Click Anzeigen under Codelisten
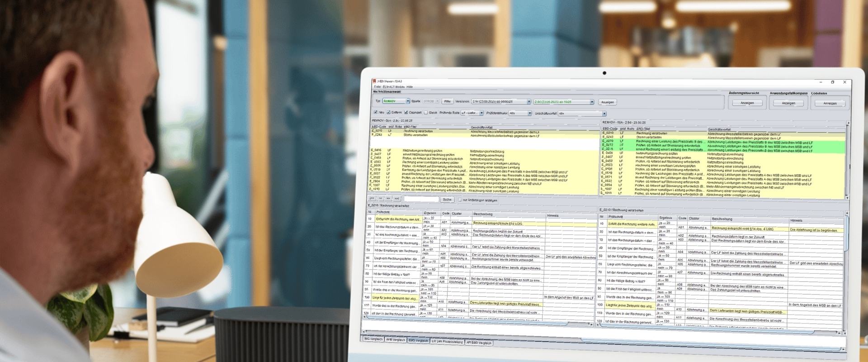This screenshot has height=362, width=868. point(830,103)
